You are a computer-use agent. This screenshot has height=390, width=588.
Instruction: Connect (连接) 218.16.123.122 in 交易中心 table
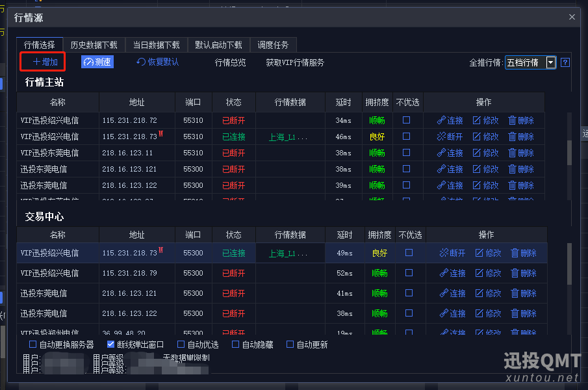[453, 313]
